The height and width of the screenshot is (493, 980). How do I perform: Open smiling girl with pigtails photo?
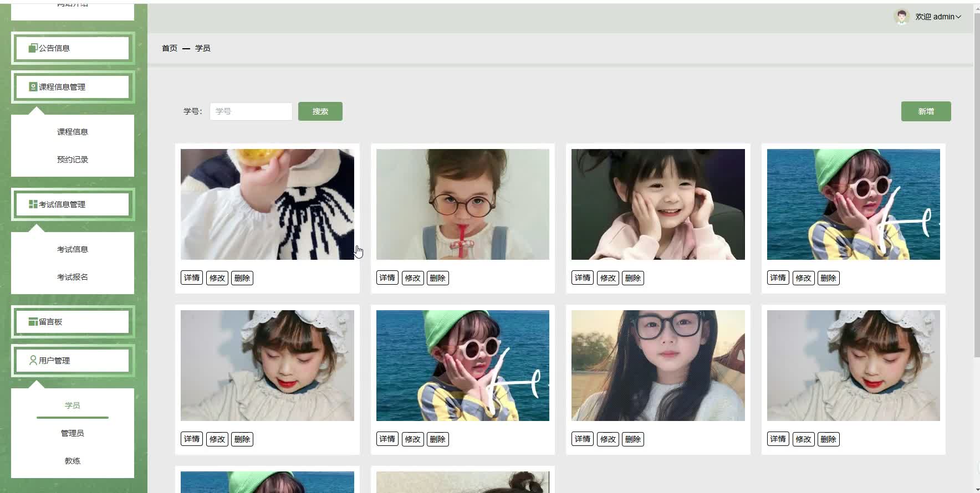658,204
